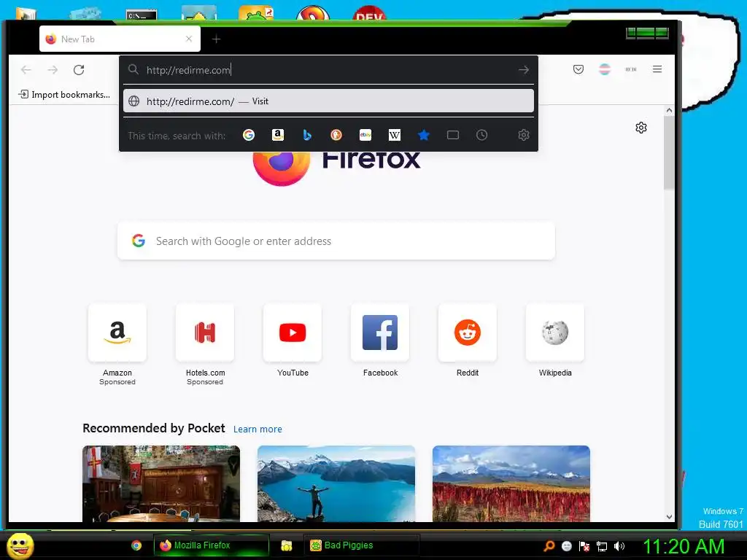Viewport: 747px width, 560px height.
Task: Open the Pocket story with tavern image
Action: coord(161,484)
